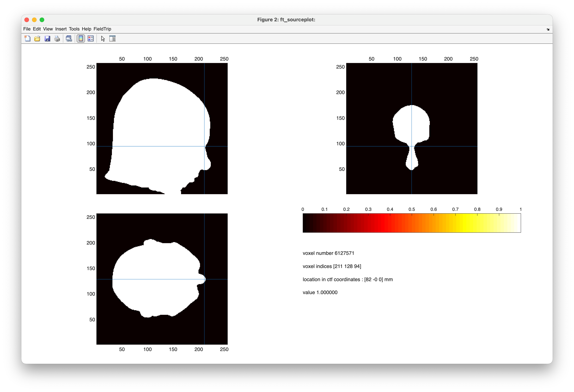
Task: Expand the Tools menu
Action: pyautogui.click(x=74, y=29)
